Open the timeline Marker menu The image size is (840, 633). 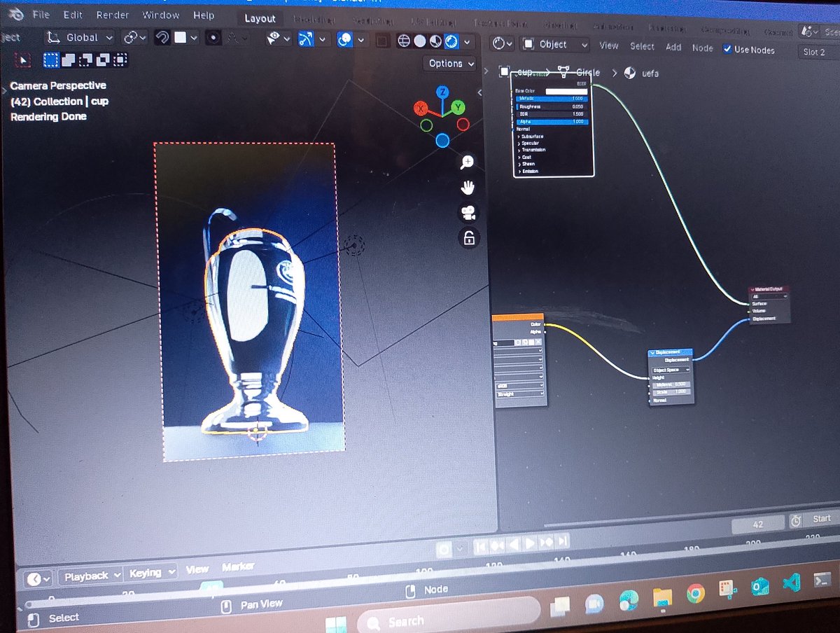238,566
